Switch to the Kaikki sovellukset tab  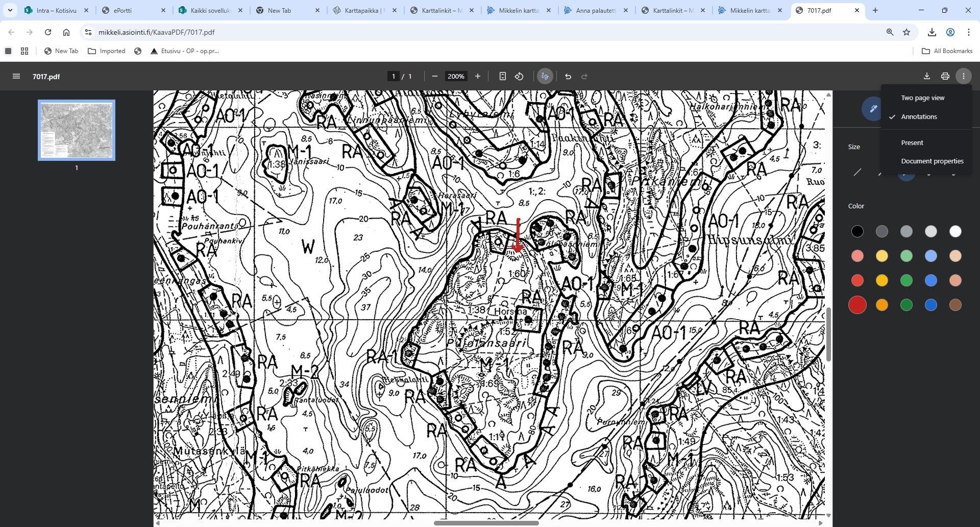tap(210, 10)
